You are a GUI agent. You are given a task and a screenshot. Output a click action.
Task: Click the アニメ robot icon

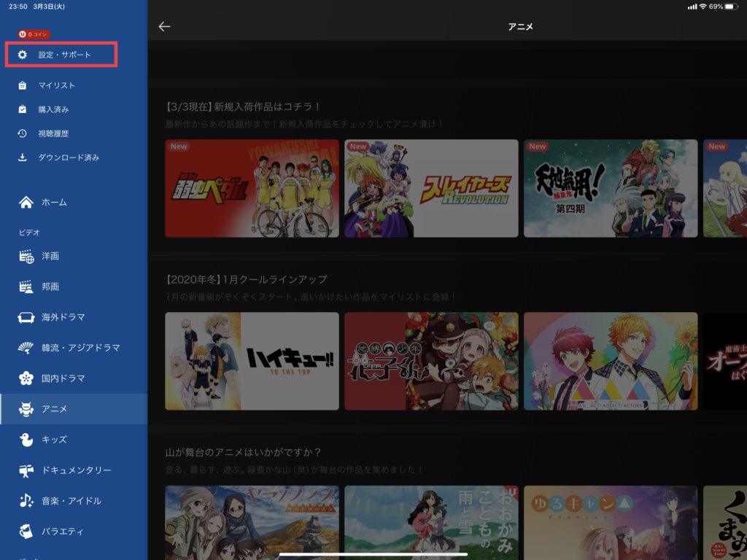(26, 409)
